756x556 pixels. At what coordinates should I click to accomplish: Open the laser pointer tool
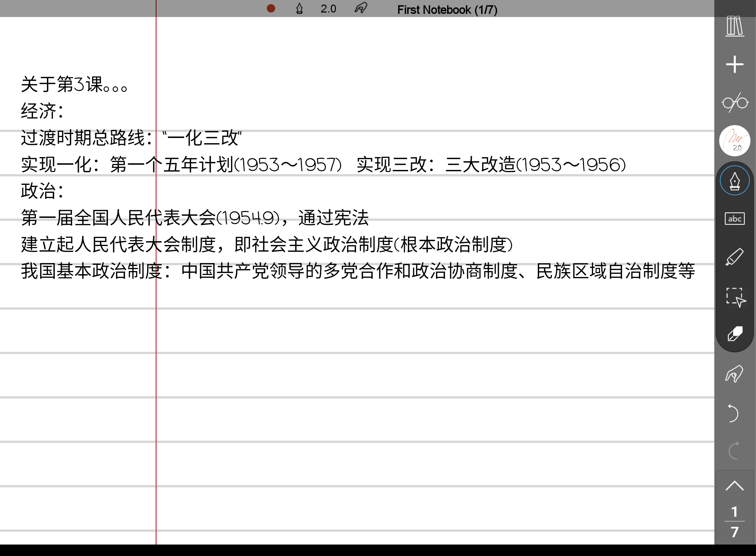[734, 374]
